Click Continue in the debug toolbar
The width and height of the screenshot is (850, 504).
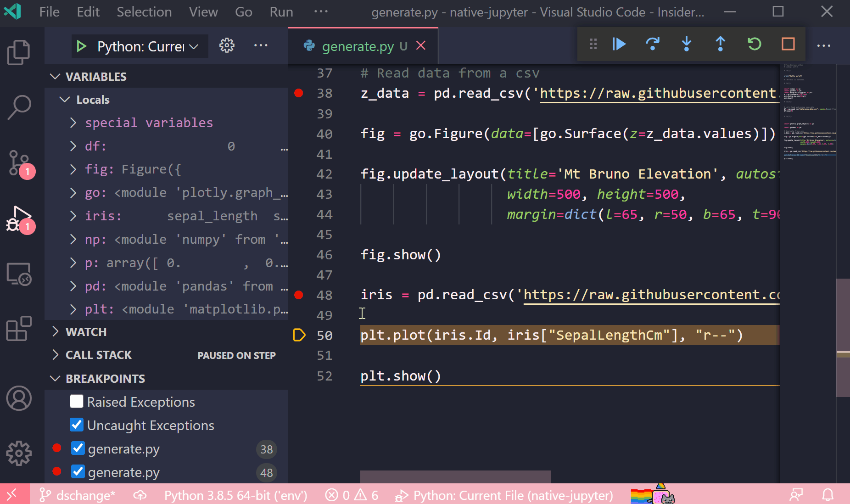point(619,44)
